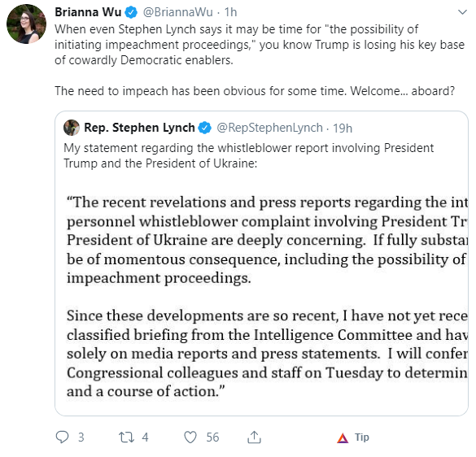Like the tweet with the heart icon

coord(190,437)
